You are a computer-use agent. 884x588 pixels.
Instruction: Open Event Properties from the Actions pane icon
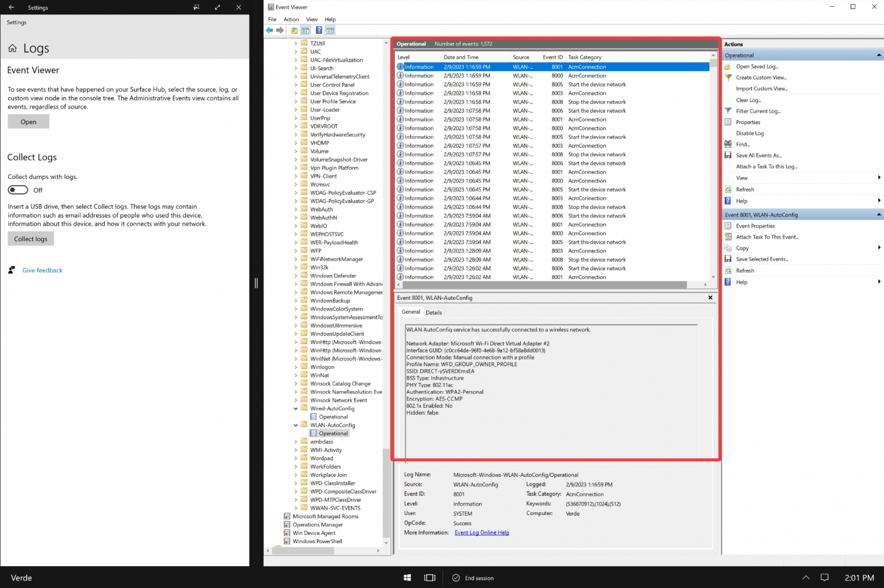click(727, 226)
